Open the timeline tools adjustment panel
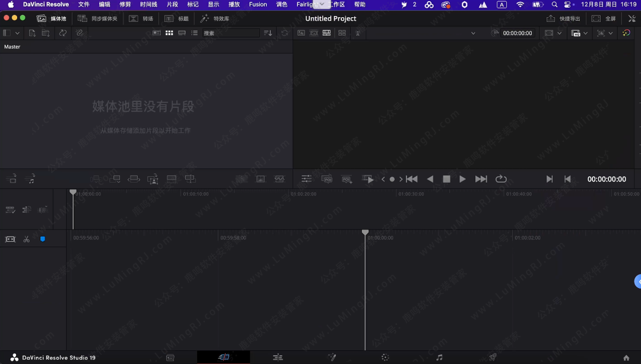Image resolution: width=641 pixels, height=364 pixels. click(306, 178)
